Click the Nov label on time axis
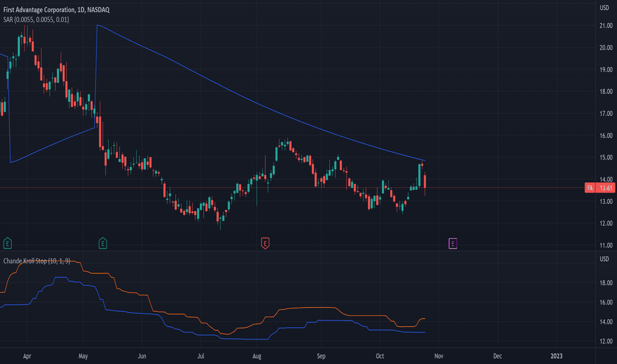 tap(438, 356)
